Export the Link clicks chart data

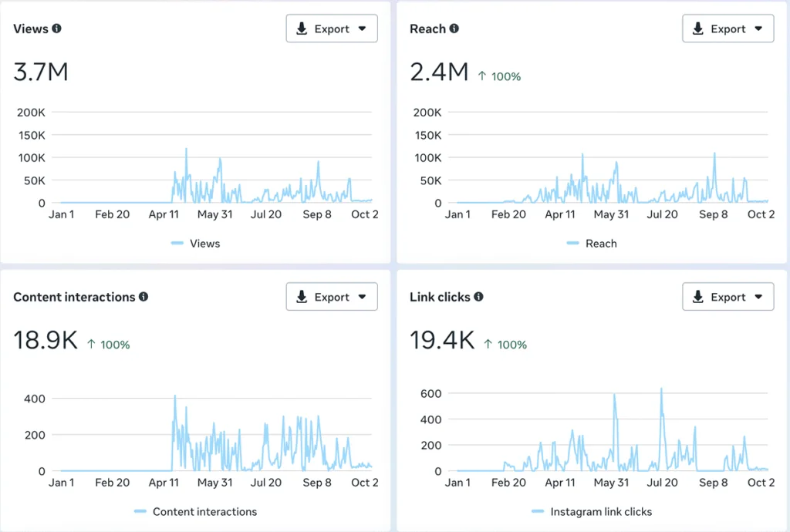click(x=728, y=297)
